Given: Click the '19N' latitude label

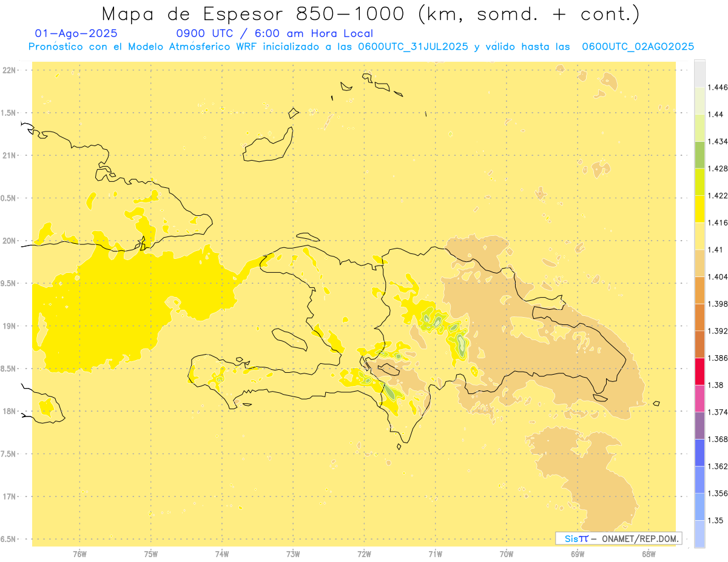Looking at the screenshot, I should point(10,326).
